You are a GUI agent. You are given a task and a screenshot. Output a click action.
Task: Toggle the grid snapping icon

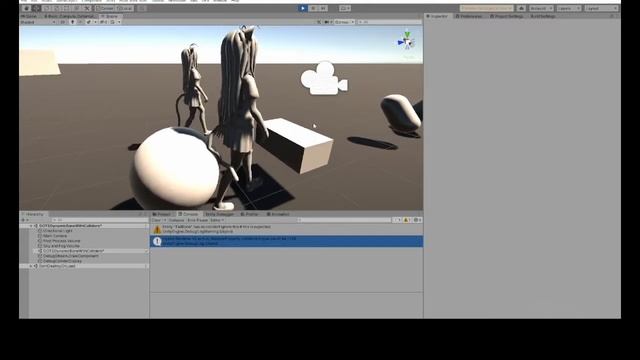coord(142,8)
